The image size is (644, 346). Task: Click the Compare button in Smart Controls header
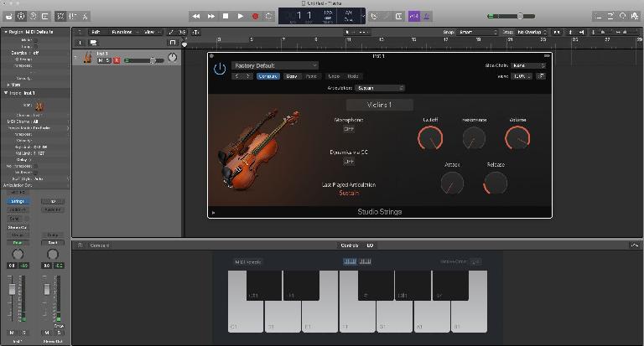click(100, 245)
